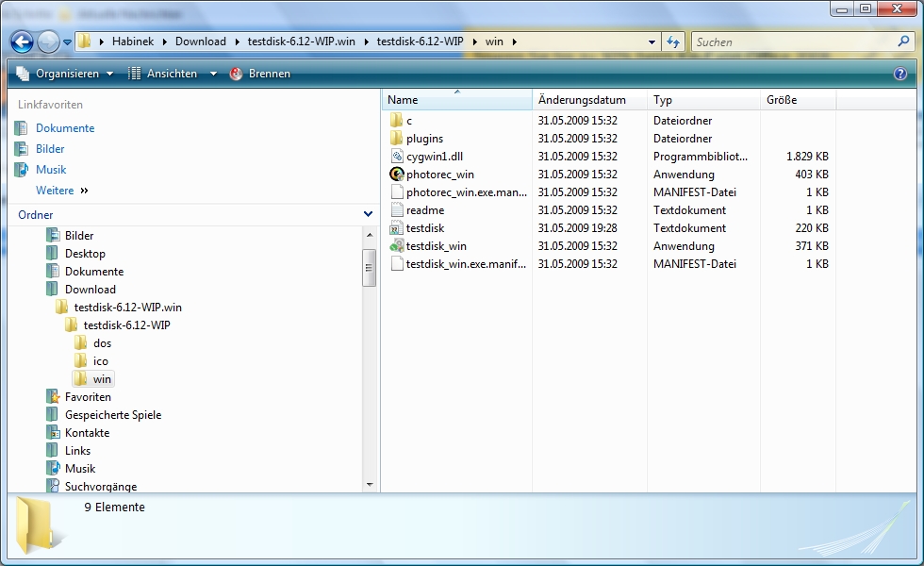Select ico folder in the tree
Image resolution: width=924 pixels, height=566 pixels.
100,360
